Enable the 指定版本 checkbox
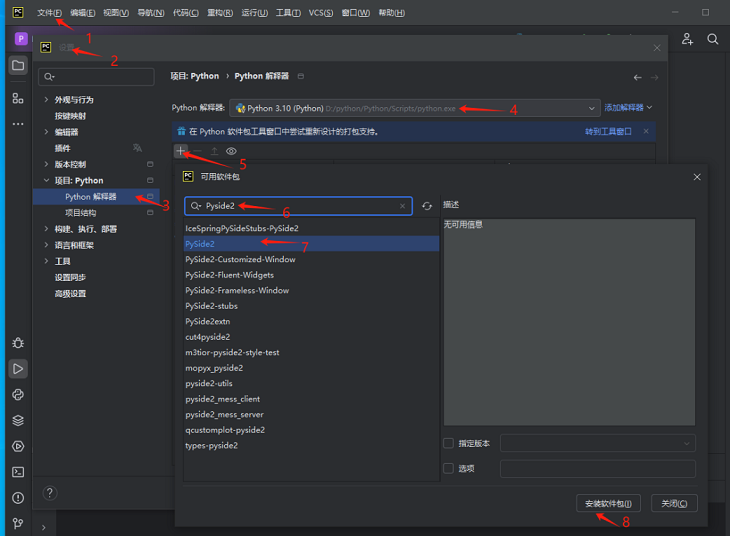This screenshot has height=536, width=730. coord(448,443)
